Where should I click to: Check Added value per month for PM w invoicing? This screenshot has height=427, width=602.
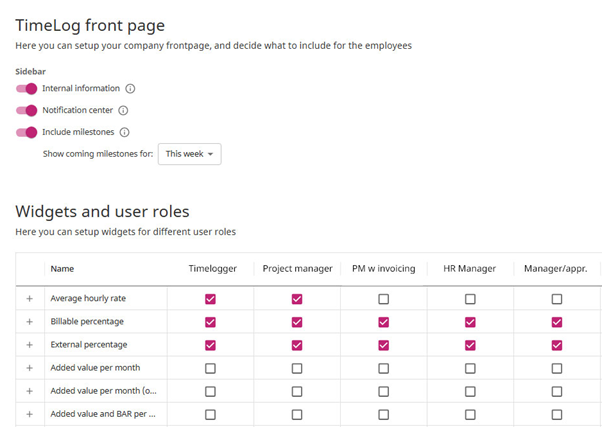(384, 368)
